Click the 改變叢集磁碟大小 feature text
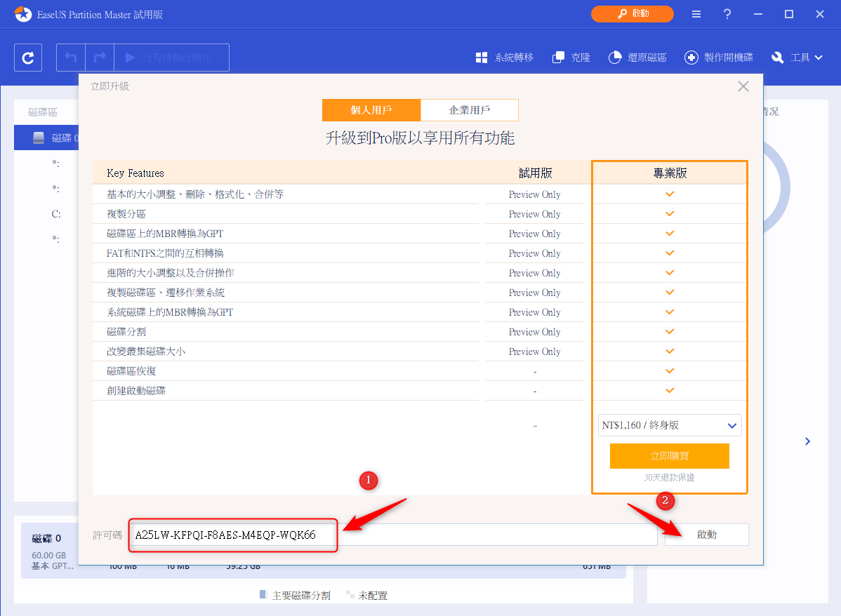841x616 pixels. coord(146,351)
